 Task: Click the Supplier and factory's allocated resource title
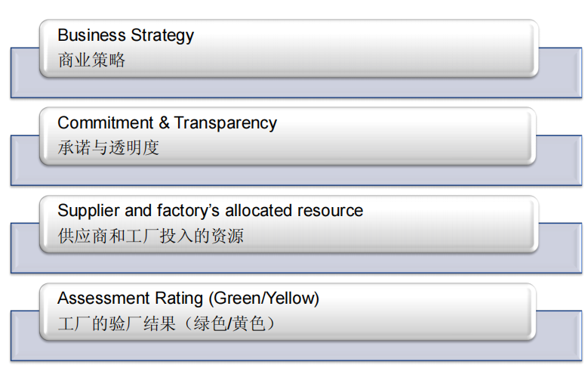(x=210, y=211)
